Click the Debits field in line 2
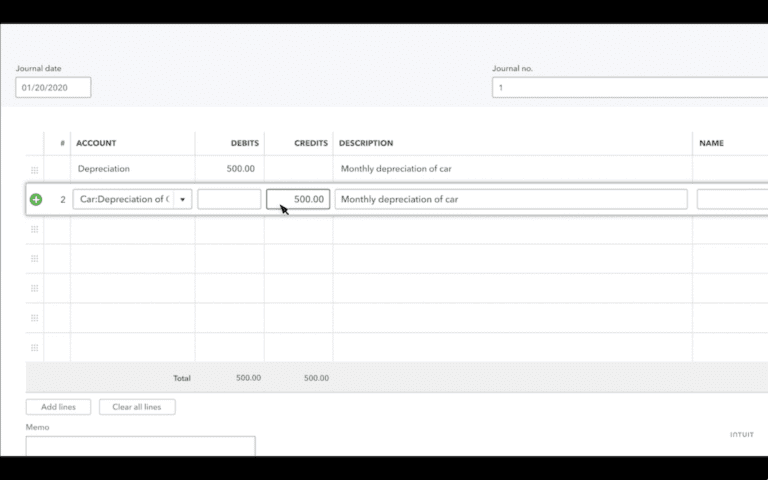The width and height of the screenshot is (768, 480). click(229, 199)
